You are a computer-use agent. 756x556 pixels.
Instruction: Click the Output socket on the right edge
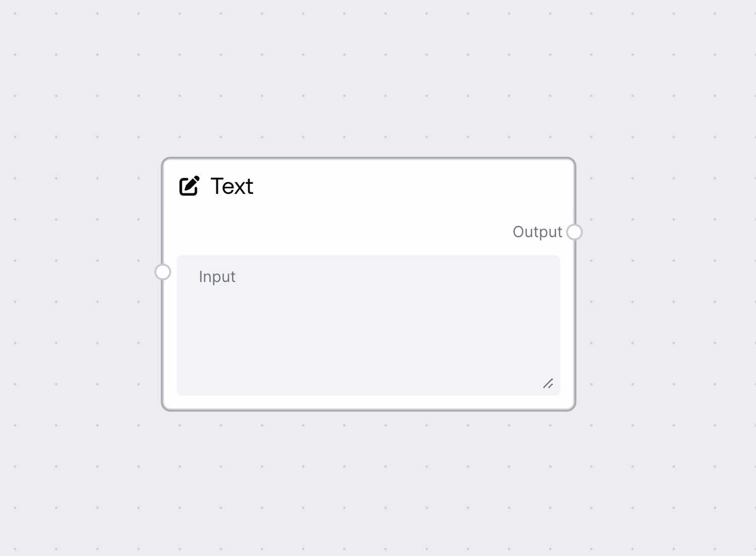coord(574,232)
